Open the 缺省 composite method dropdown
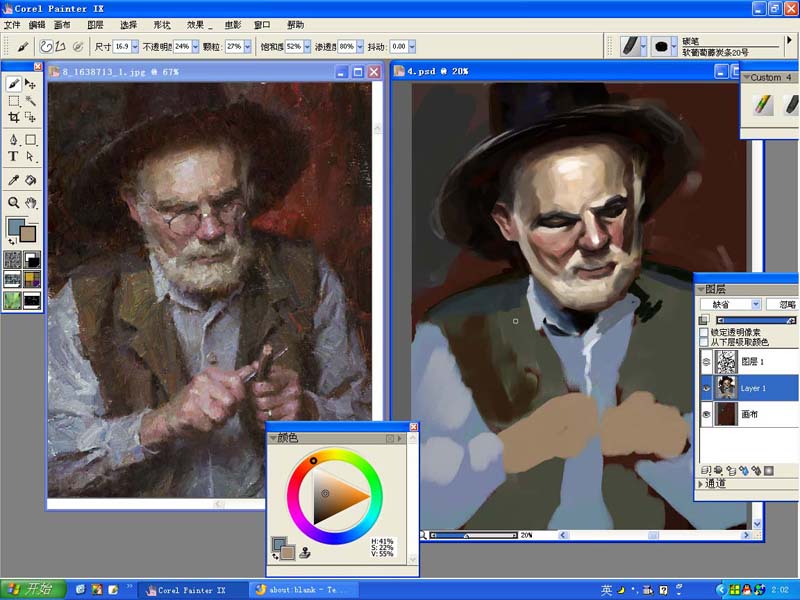 [731, 305]
